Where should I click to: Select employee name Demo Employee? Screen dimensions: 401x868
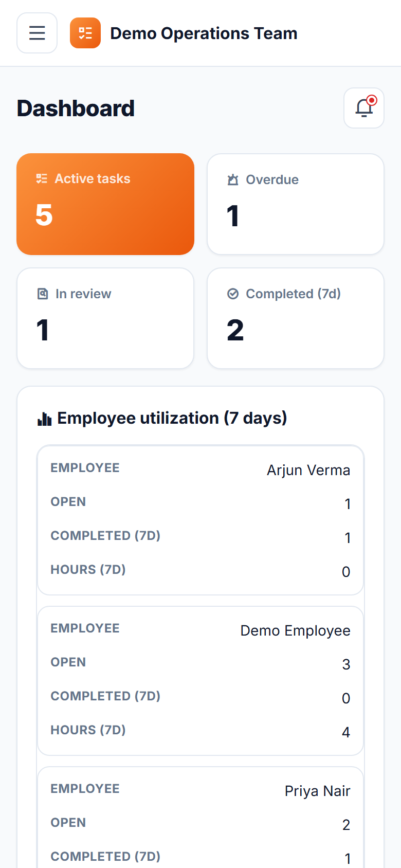tap(296, 630)
